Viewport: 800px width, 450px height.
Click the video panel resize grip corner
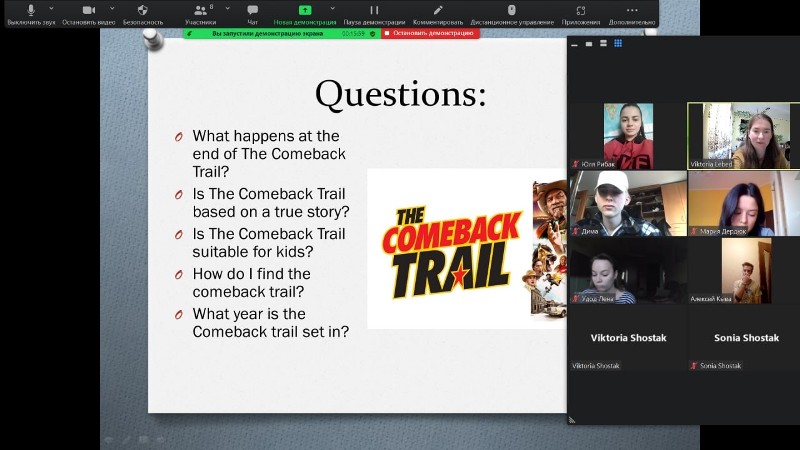tap(572, 420)
